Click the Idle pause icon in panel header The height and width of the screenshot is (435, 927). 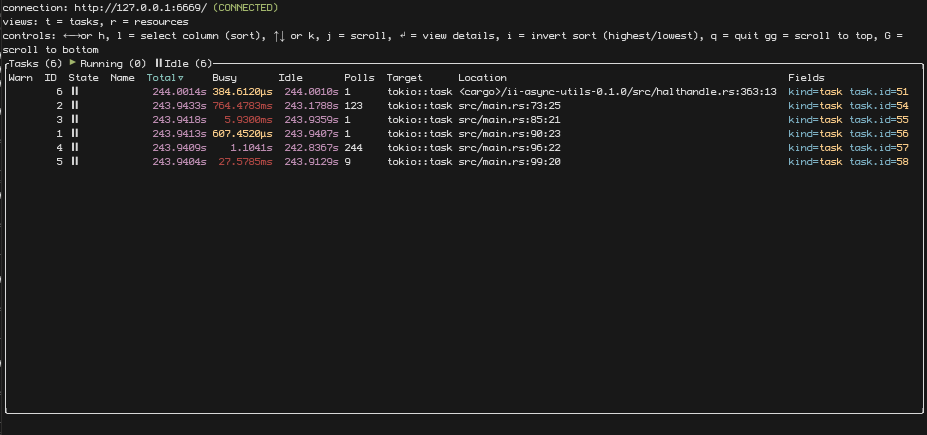[158, 63]
